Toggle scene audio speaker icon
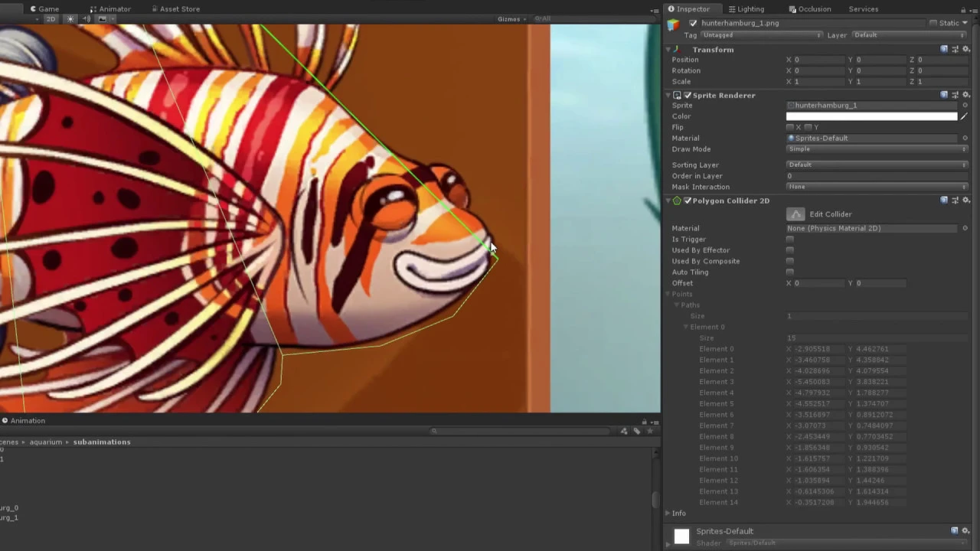Image resolution: width=980 pixels, height=551 pixels. click(x=86, y=19)
